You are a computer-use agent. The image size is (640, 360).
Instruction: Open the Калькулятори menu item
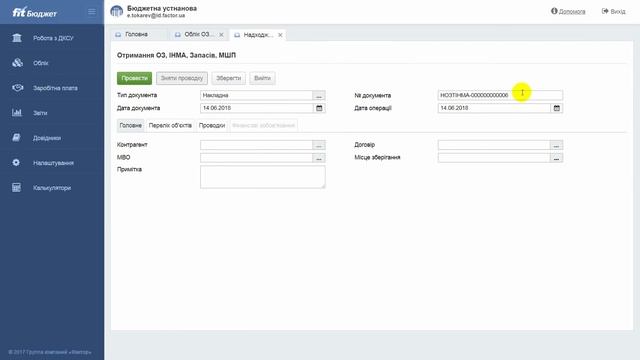coord(52,188)
